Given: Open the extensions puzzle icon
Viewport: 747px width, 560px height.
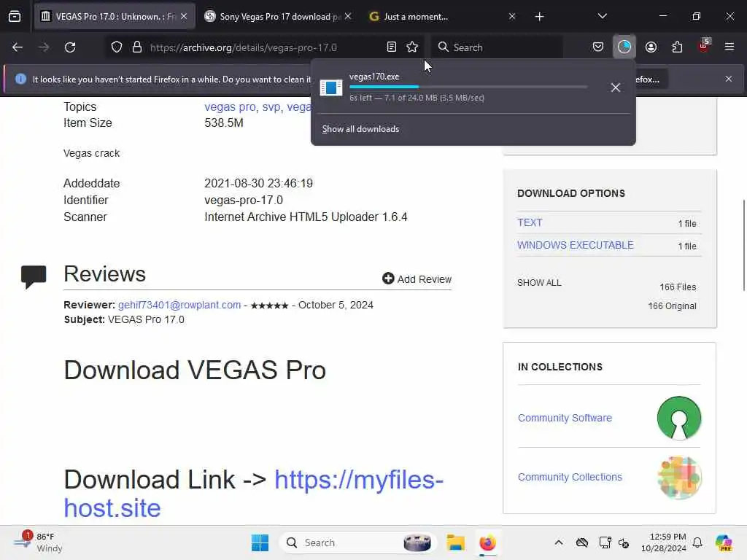Looking at the screenshot, I should pyautogui.click(x=677, y=47).
